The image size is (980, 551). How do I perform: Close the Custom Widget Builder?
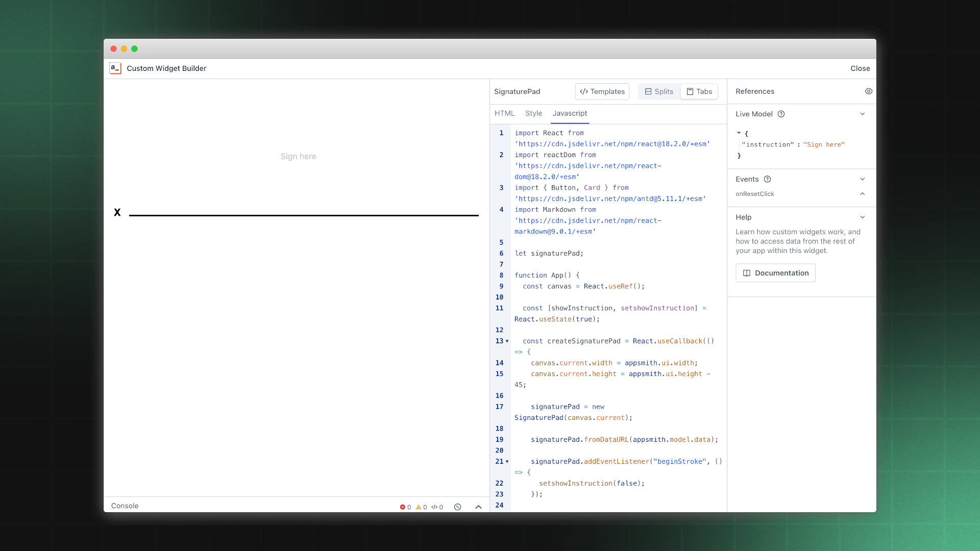[x=860, y=68]
